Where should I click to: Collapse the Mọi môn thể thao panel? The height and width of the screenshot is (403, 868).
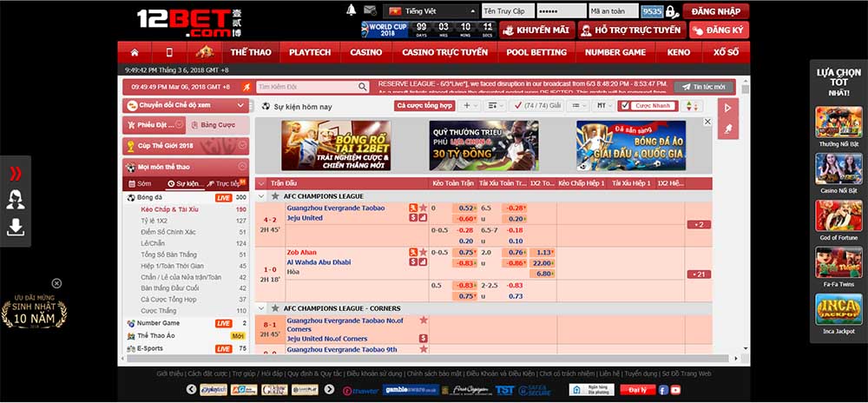(x=242, y=167)
